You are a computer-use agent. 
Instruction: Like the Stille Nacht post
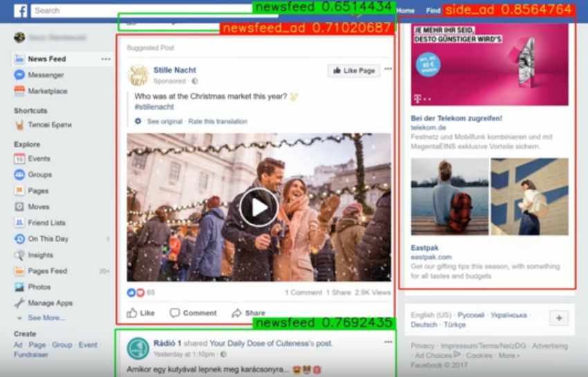pos(140,313)
